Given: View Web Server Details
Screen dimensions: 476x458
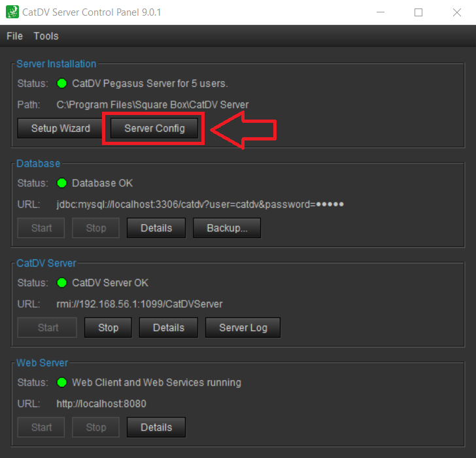Looking at the screenshot, I should [x=156, y=427].
